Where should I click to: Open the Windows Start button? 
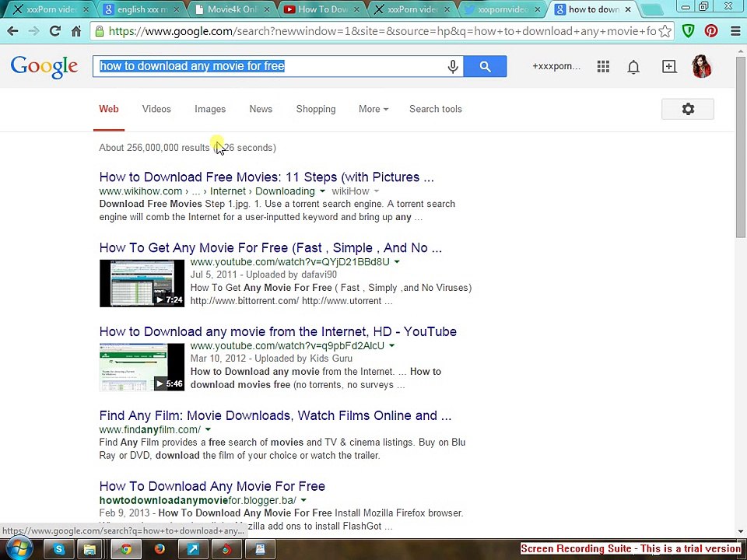tap(18, 549)
